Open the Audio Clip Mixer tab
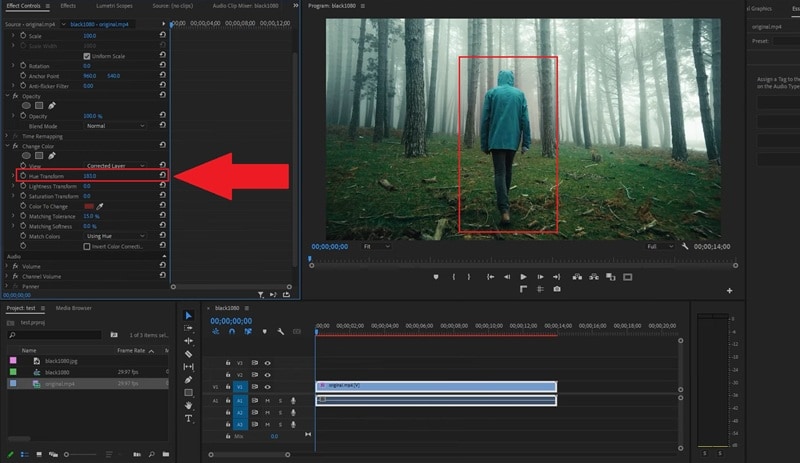 tap(245, 6)
